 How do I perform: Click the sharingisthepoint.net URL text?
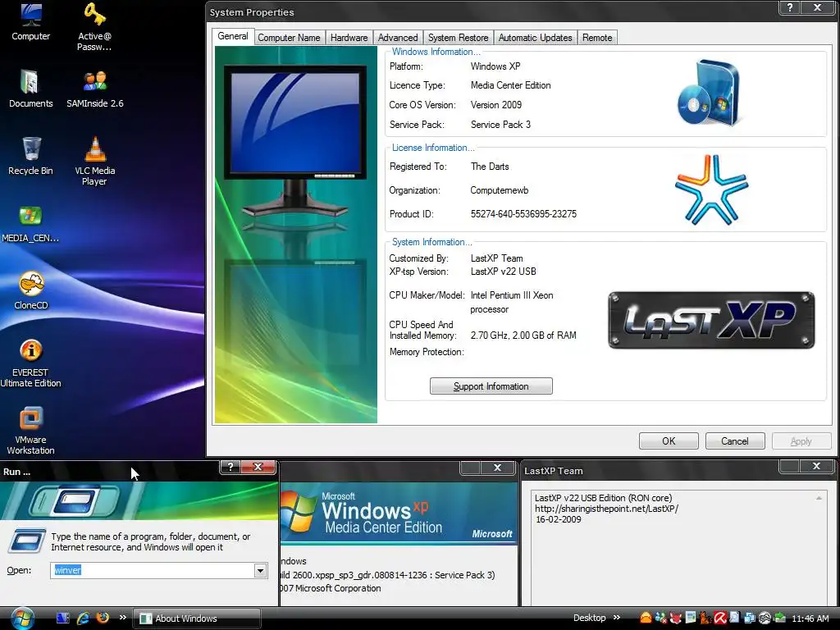click(606, 509)
